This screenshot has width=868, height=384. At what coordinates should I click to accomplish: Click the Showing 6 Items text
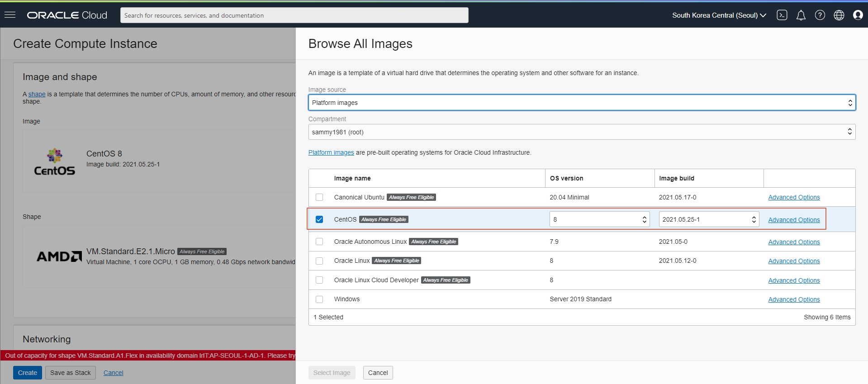[x=827, y=317]
